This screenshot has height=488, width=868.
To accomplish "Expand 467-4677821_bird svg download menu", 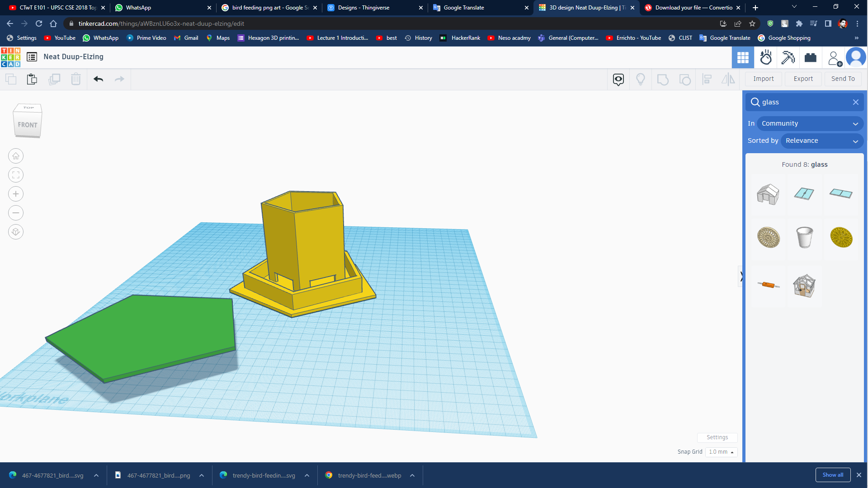I will pyautogui.click(x=96, y=475).
